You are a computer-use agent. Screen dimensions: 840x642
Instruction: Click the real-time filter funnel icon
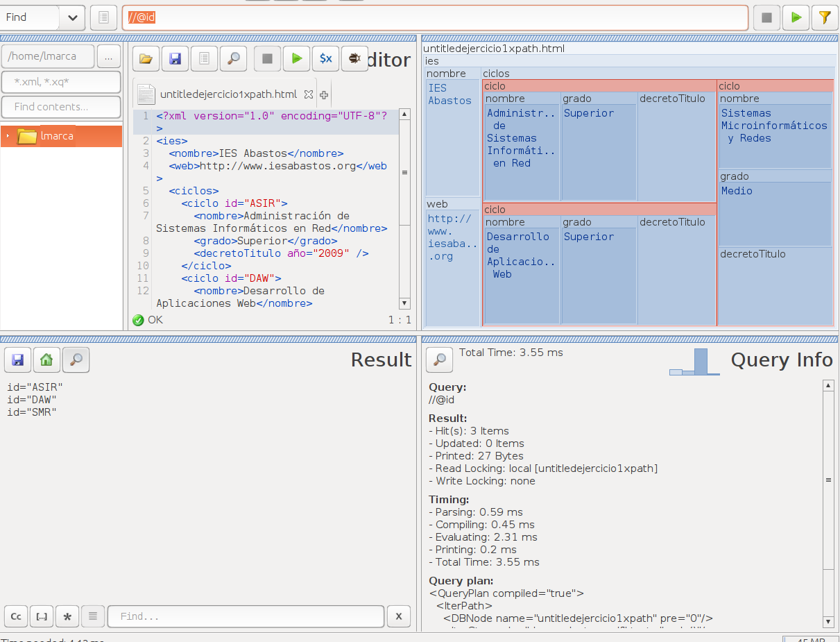click(x=825, y=17)
